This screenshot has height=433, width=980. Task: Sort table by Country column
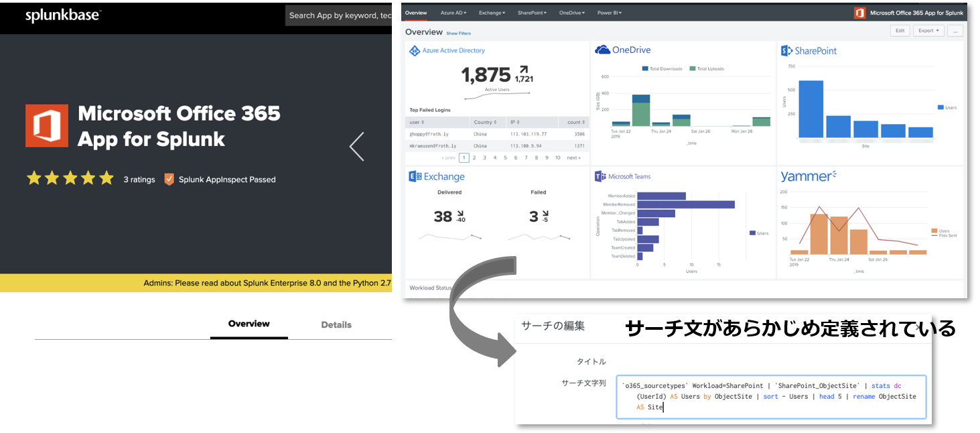[484, 122]
